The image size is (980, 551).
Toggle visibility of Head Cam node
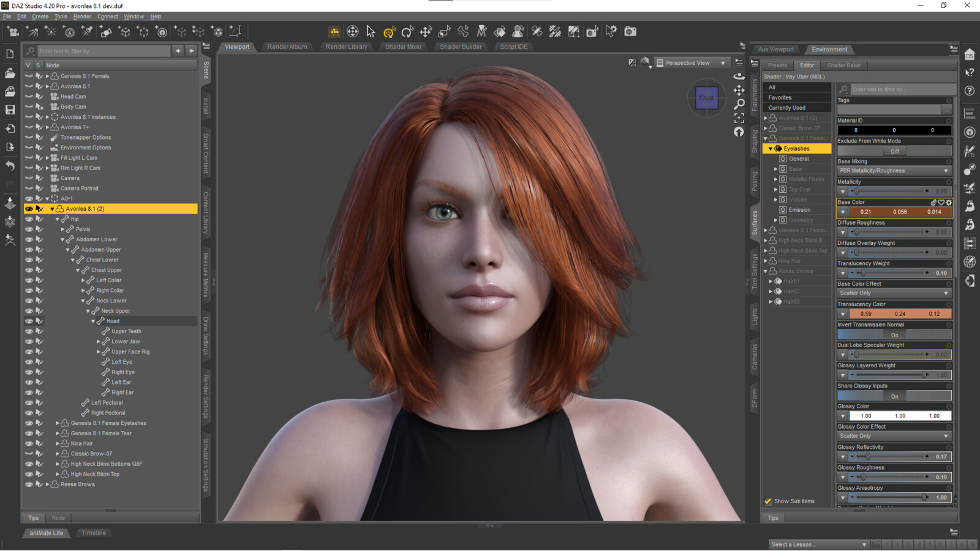point(29,97)
